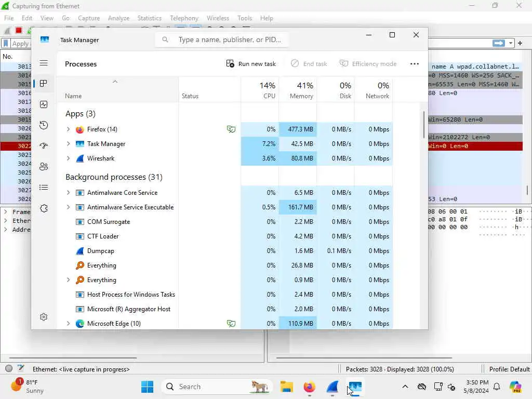The image size is (532, 399).
Task: Open the Services sidebar icon
Action: pyautogui.click(x=44, y=208)
